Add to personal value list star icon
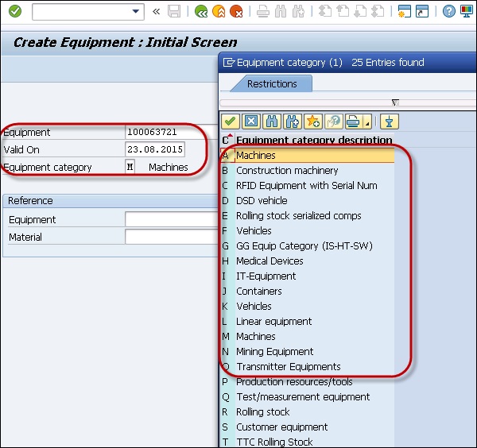 (x=312, y=121)
